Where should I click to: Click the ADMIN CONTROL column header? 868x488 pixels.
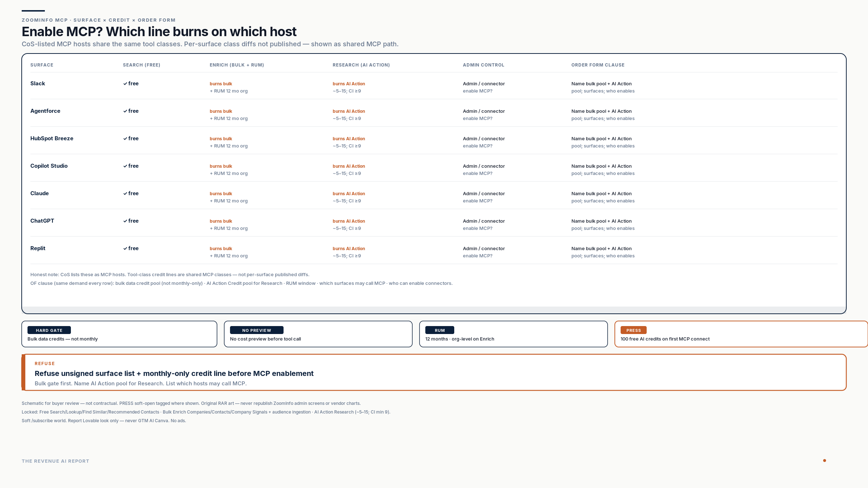coord(484,65)
